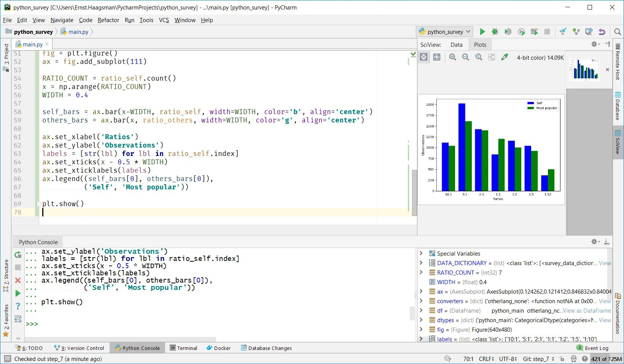
Task: Hide the SciView panel using the arrow-bar icon
Action: click(607, 45)
